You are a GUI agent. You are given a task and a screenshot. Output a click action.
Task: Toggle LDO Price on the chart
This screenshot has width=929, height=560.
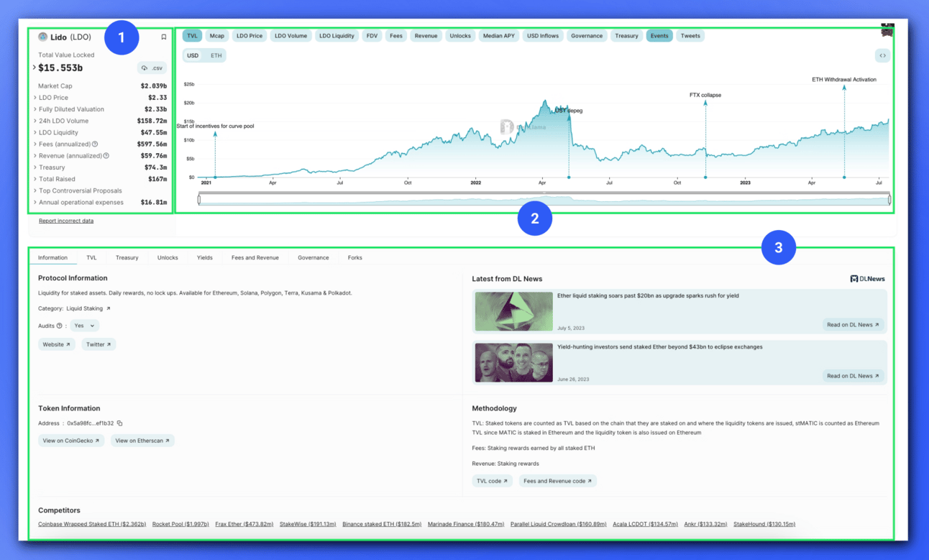(250, 36)
